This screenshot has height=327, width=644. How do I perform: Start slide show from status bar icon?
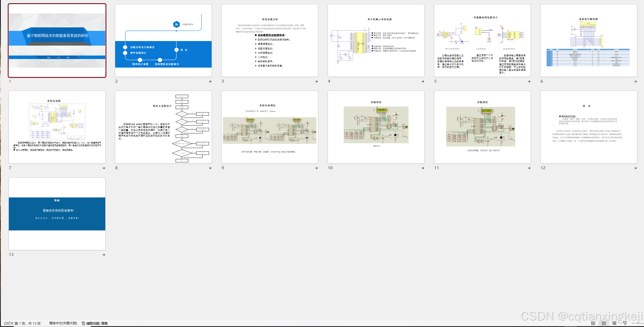click(x=625, y=323)
